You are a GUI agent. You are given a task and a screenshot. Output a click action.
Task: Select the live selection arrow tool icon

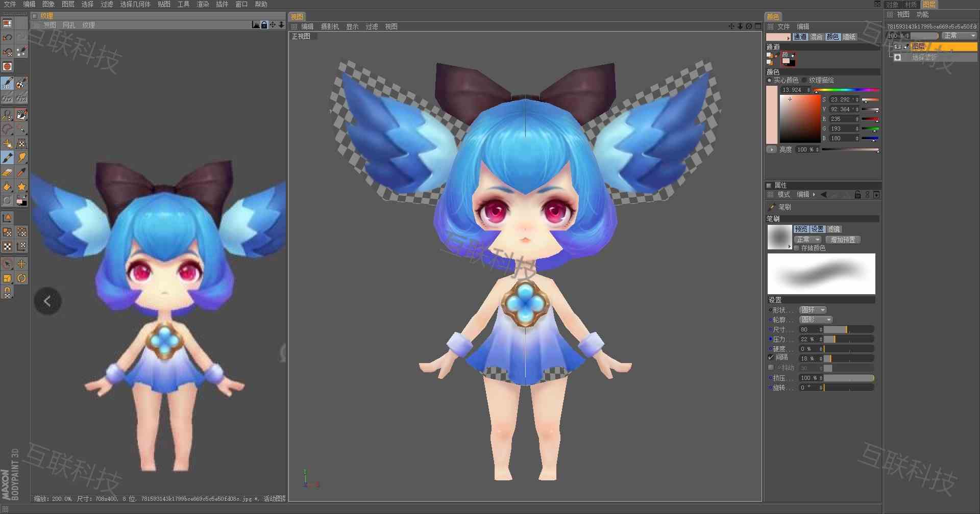7,264
